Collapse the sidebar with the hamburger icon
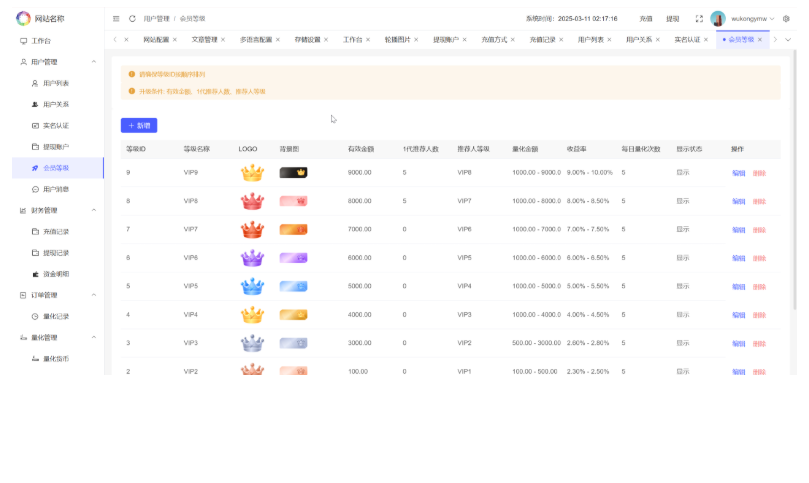The image size is (809, 483). click(116, 18)
